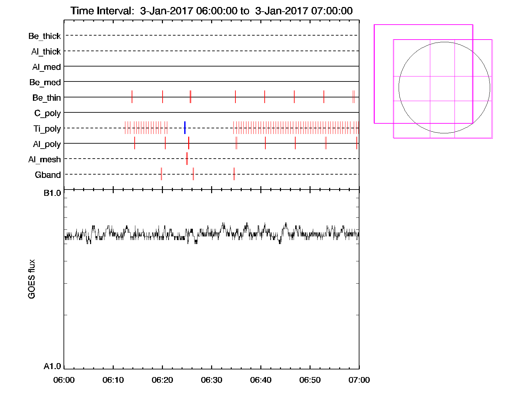Select the first Gband marker near 06:20
Image resolution: width=532 pixels, height=399 pixels.
162,174
